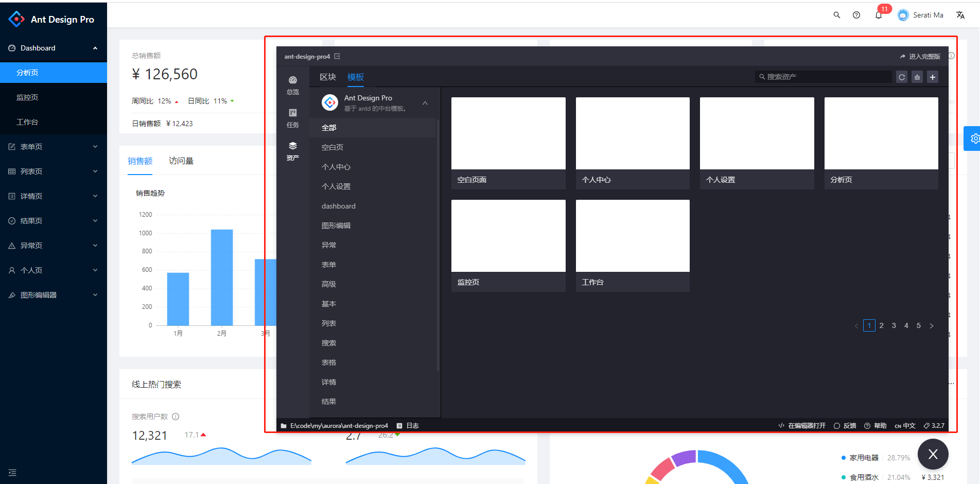Viewport: 980px width, 484px height.
Task: Open the 总览 (Overview) panel icon
Action: 292,82
